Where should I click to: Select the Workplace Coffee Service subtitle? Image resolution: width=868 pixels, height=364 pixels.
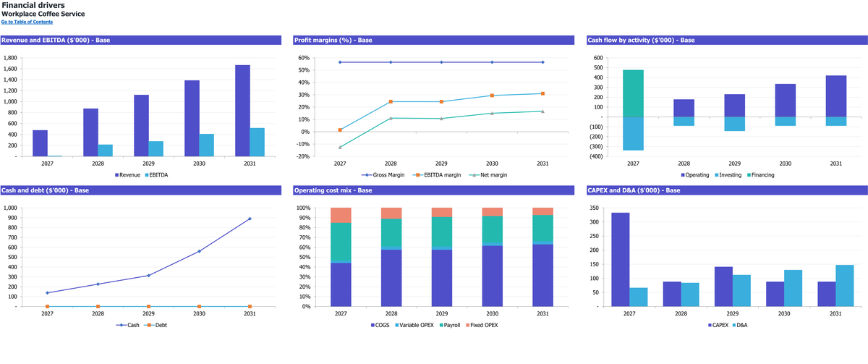coord(43,14)
